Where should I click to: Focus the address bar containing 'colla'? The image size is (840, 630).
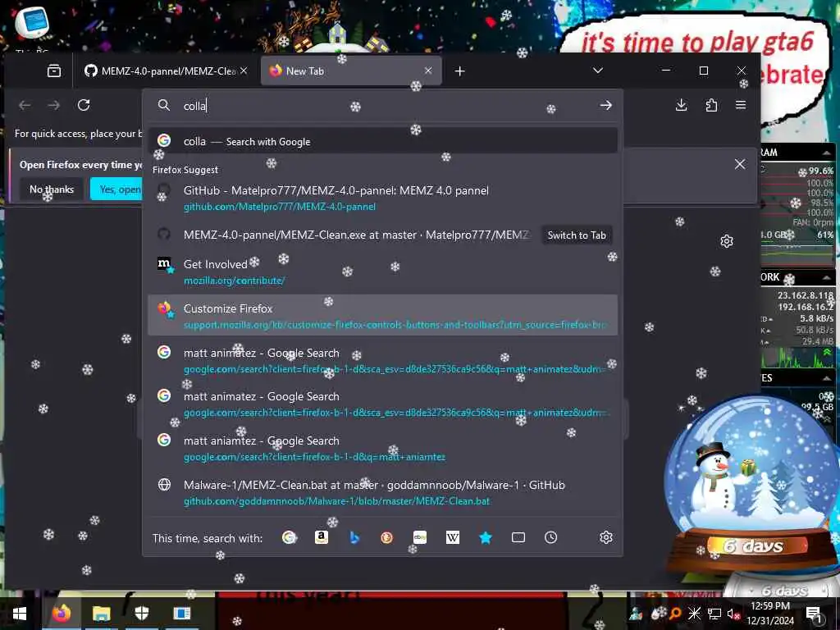tap(382, 106)
